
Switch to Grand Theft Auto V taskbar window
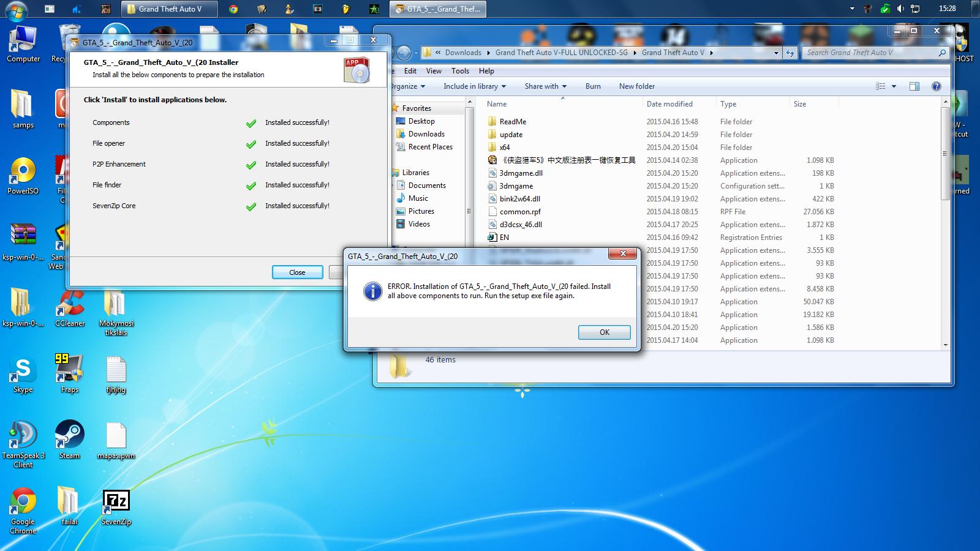[170, 9]
